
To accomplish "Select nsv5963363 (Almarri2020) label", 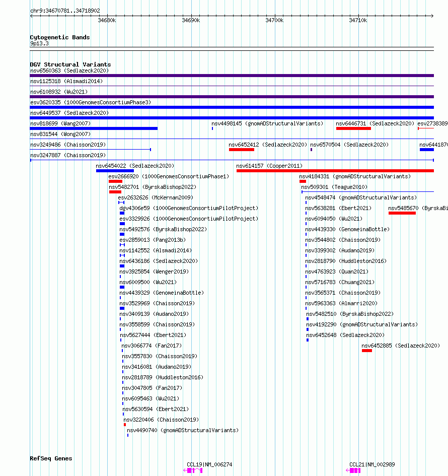I will (x=341, y=304).
